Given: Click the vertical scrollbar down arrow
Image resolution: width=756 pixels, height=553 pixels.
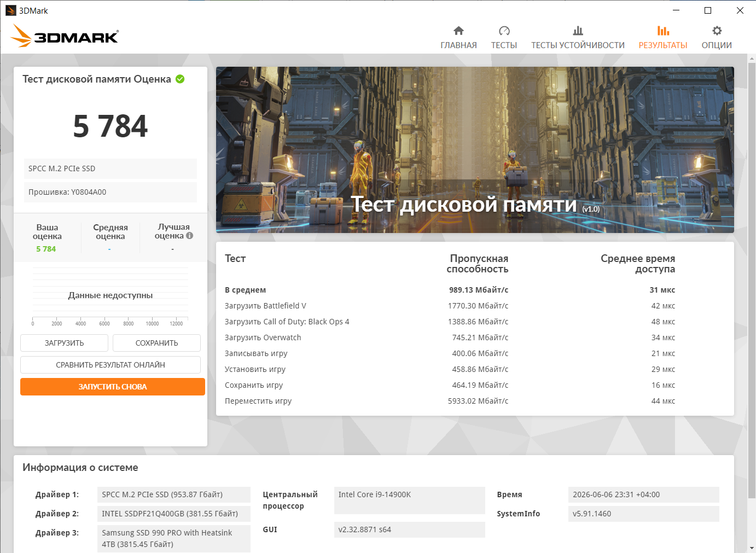Looking at the screenshot, I should click(x=752, y=548).
